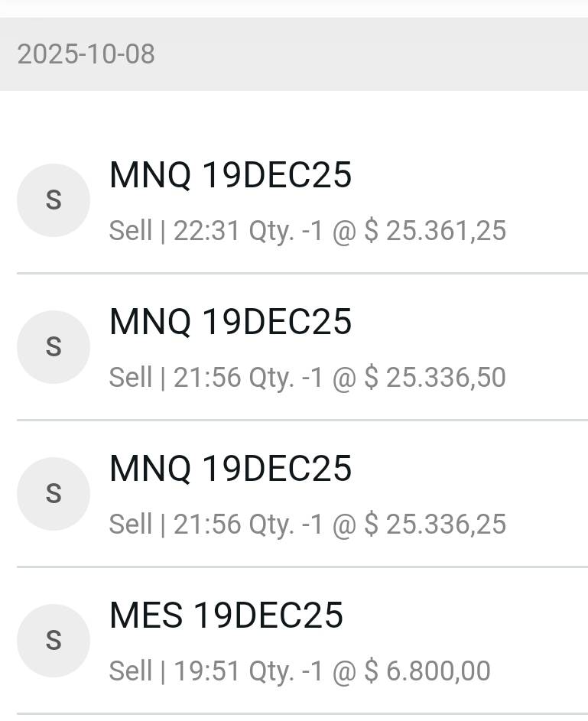Tap the $ 25.361,25 price value

tap(435, 230)
